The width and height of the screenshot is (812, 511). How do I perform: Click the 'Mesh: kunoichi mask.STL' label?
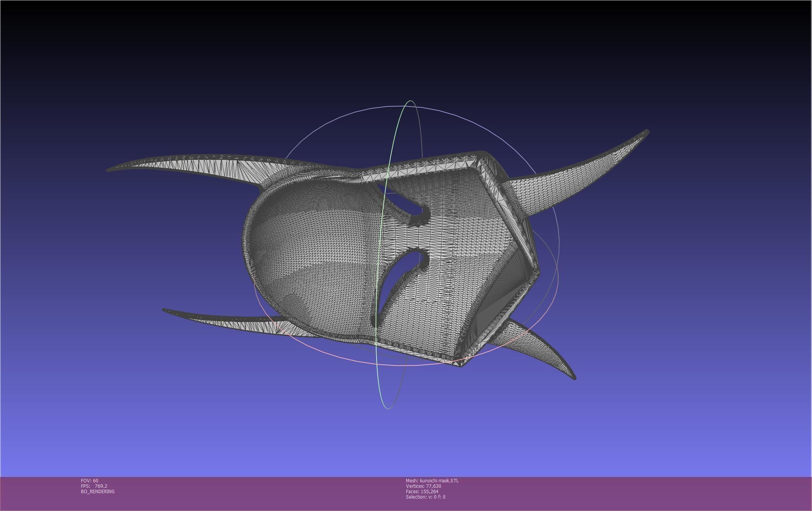[432, 481]
